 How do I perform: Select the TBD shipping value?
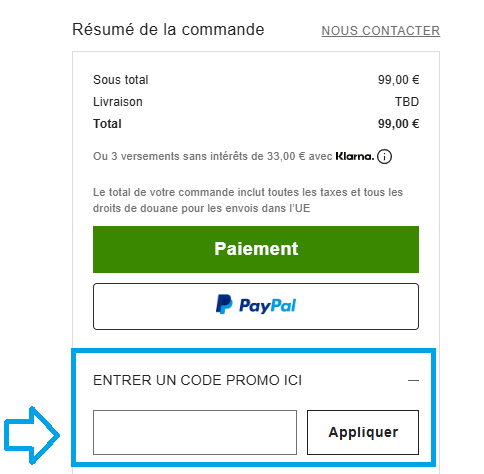407,102
